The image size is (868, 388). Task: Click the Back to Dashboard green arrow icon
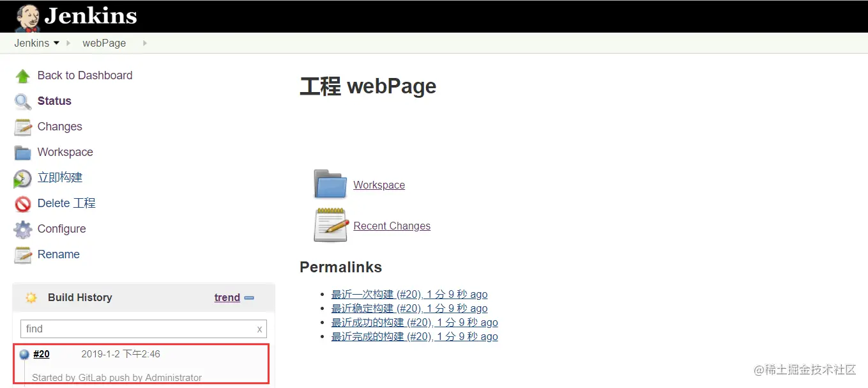coord(23,76)
